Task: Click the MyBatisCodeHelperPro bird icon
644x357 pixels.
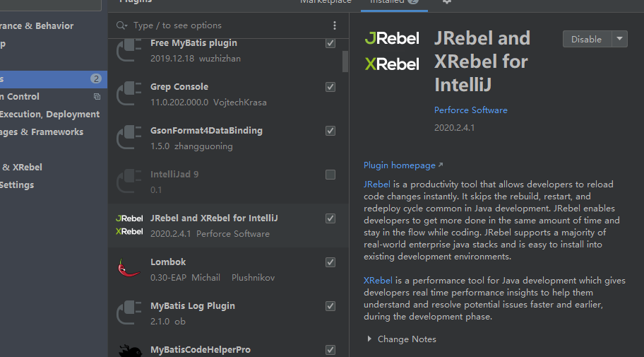Action: point(130,351)
